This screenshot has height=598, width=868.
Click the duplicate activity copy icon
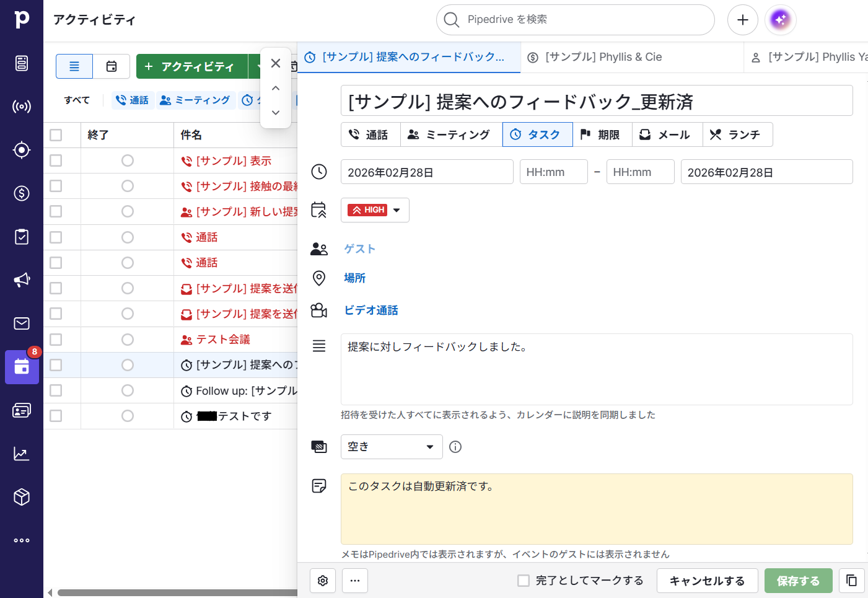851,581
